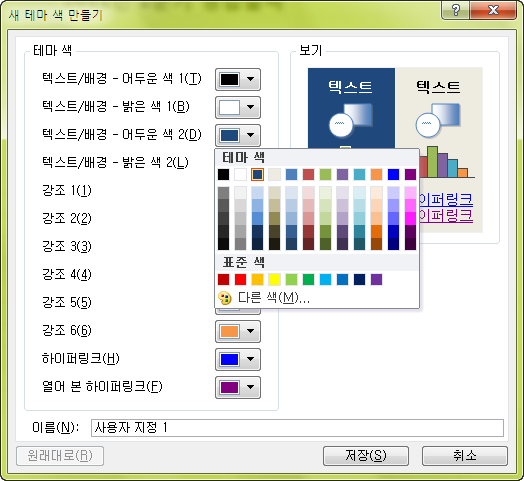This screenshot has width=524, height=481.
Task: Select standard color blue
Action: 343,279
